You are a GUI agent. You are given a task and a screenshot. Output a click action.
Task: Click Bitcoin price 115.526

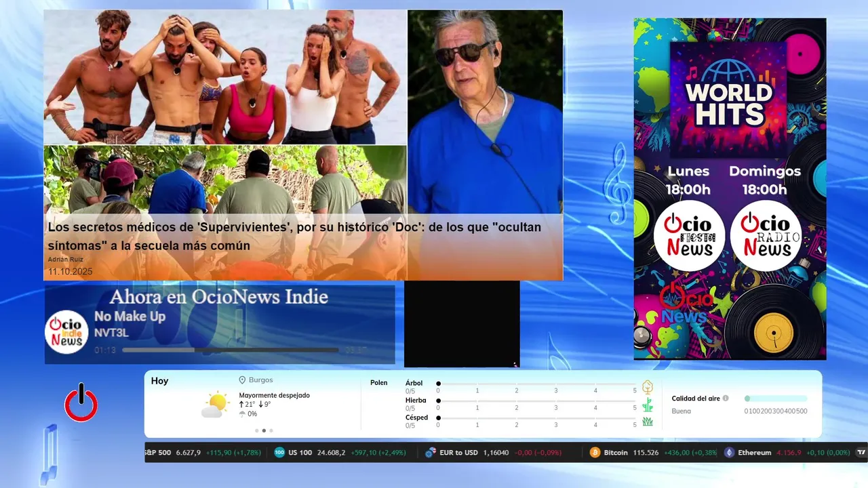tap(646, 452)
